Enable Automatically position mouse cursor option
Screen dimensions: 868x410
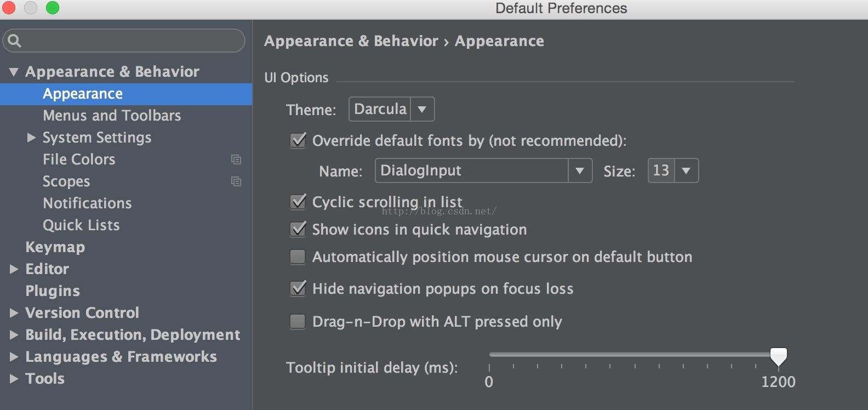click(298, 257)
